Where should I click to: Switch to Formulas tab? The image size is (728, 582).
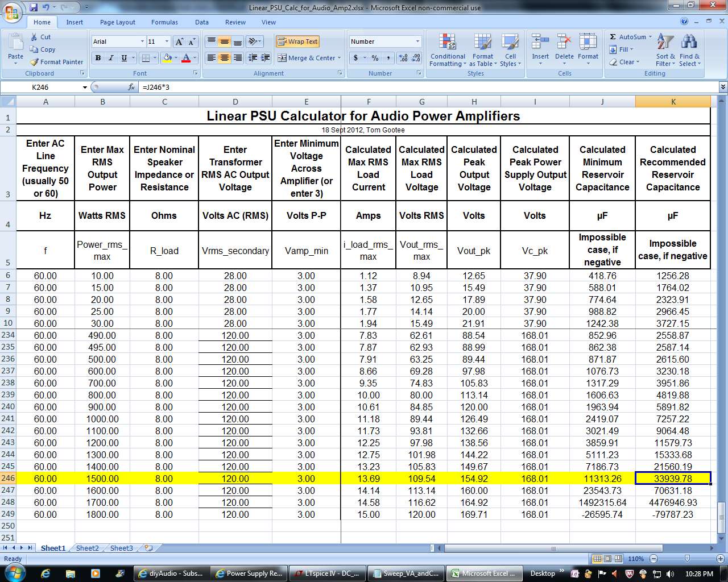tap(164, 22)
